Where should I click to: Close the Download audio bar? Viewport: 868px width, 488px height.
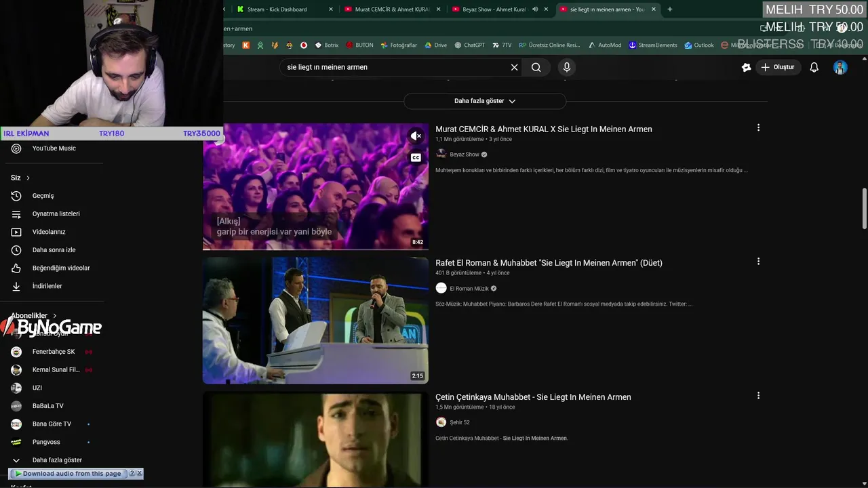140,473
